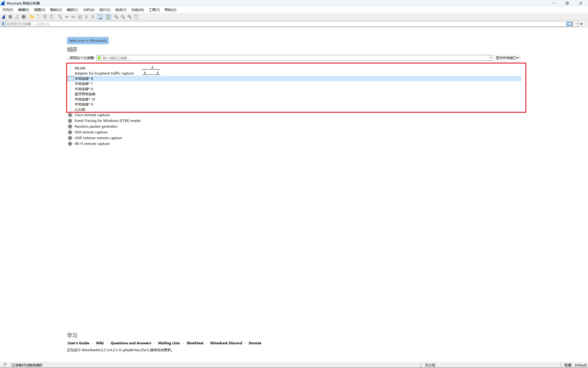Toggle packet list colorization
Screen dimensions: 588x368
click(x=108, y=17)
